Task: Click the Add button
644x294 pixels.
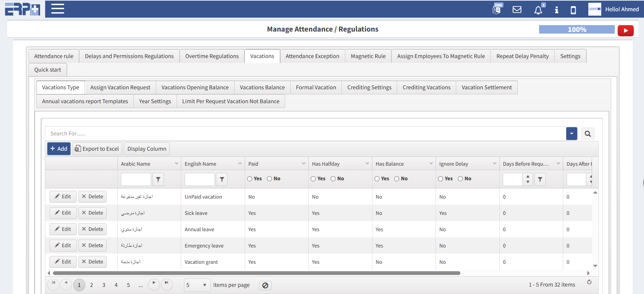Action: (59, 149)
